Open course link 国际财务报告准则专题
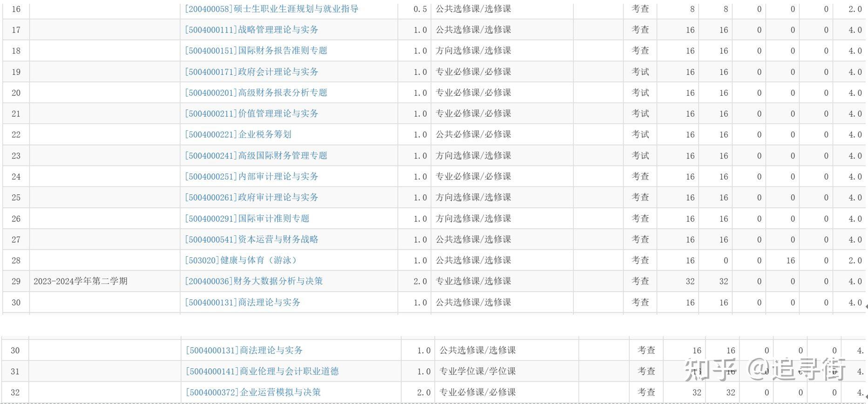868x404 pixels. (256, 51)
